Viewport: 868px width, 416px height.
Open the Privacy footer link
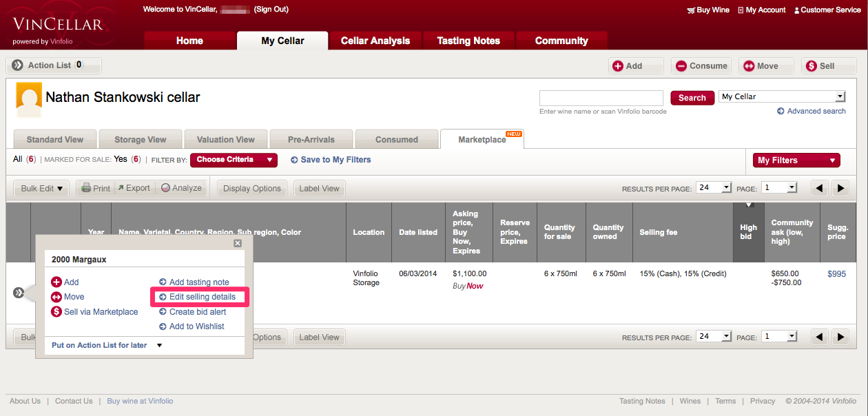click(763, 401)
